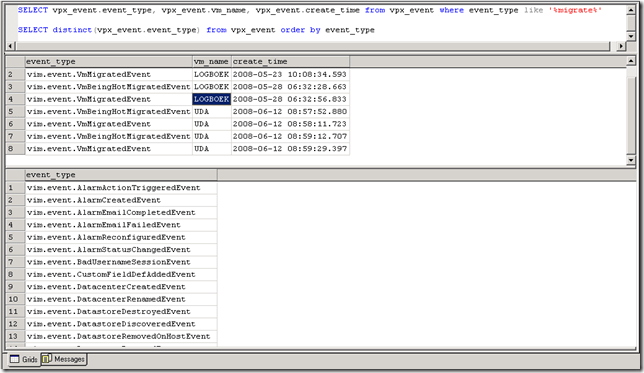The width and height of the screenshot is (644, 373).
Task: Click the create_time column header
Action: [x=290, y=62]
